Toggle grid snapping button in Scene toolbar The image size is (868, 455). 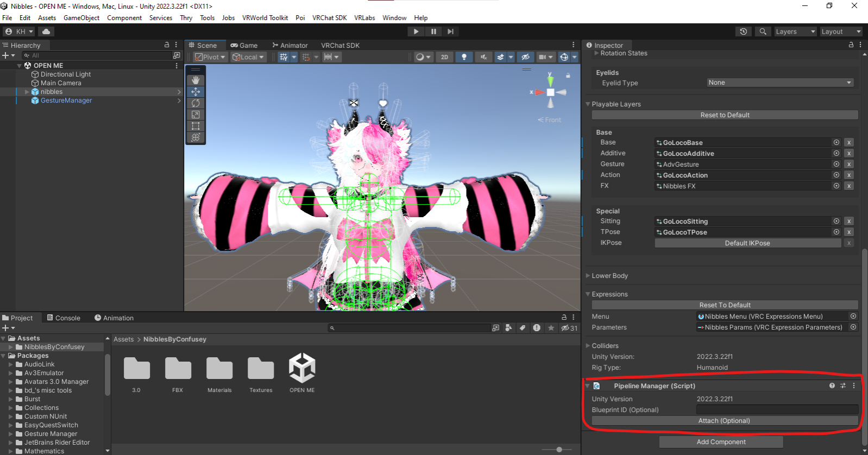click(x=306, y=57)
